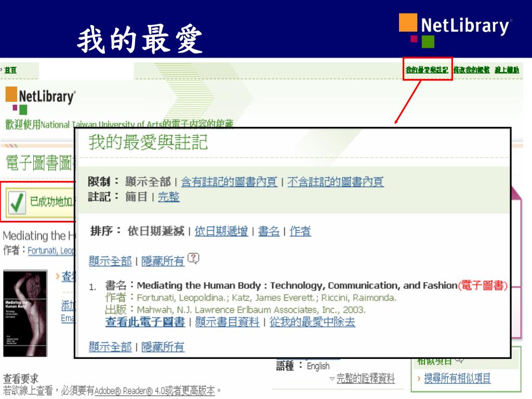The image size is (532, 399).
Task: Click the publisher line Mahwah, N.J. Lawrence Erlbaum
Action: 251,310
